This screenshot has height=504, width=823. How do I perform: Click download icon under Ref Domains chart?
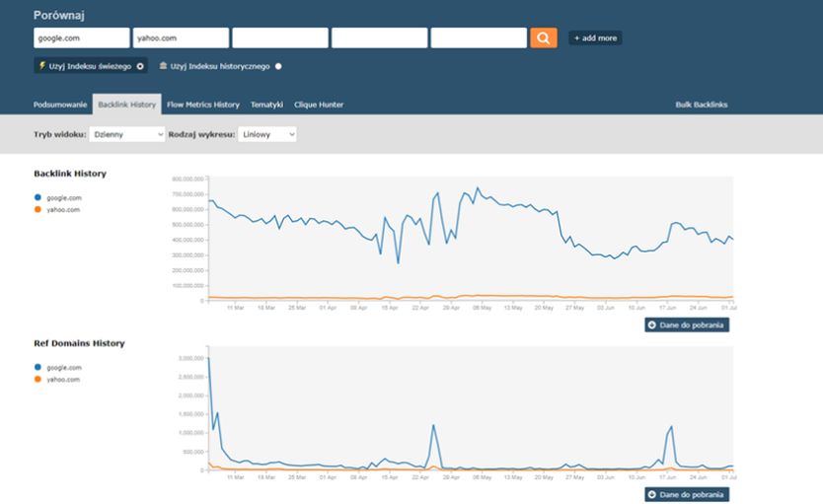coord(652,494)
